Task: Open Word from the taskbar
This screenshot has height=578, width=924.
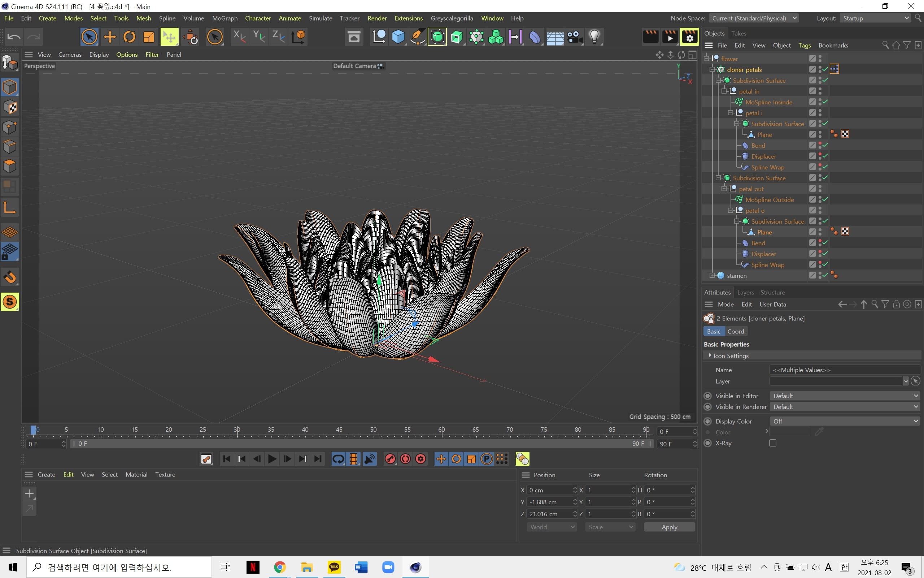Action: coord(361,567)
